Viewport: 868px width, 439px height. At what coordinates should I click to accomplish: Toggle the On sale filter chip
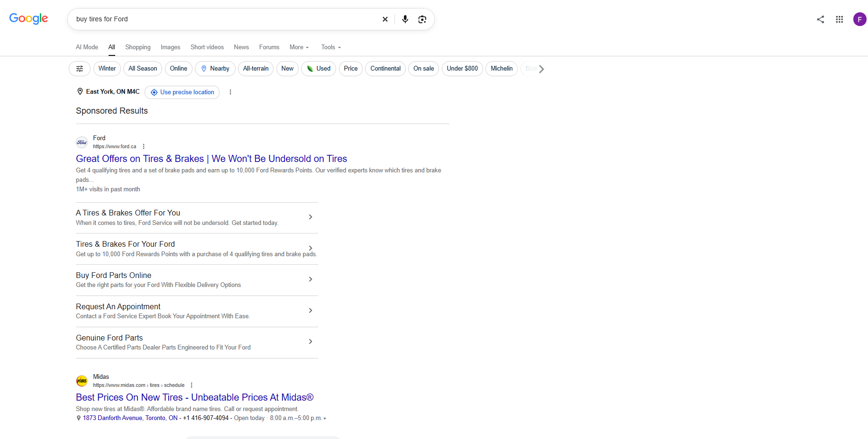coord(424,69)
